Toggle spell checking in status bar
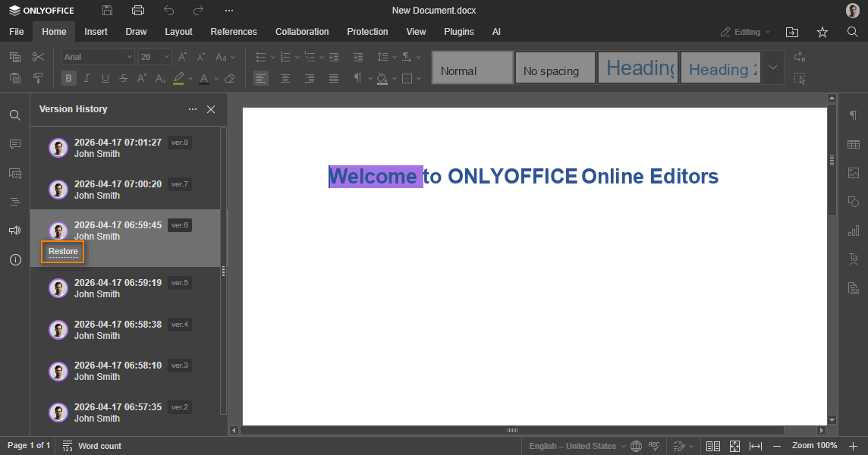This screenshot has height=455, width=868. point(653,446)
